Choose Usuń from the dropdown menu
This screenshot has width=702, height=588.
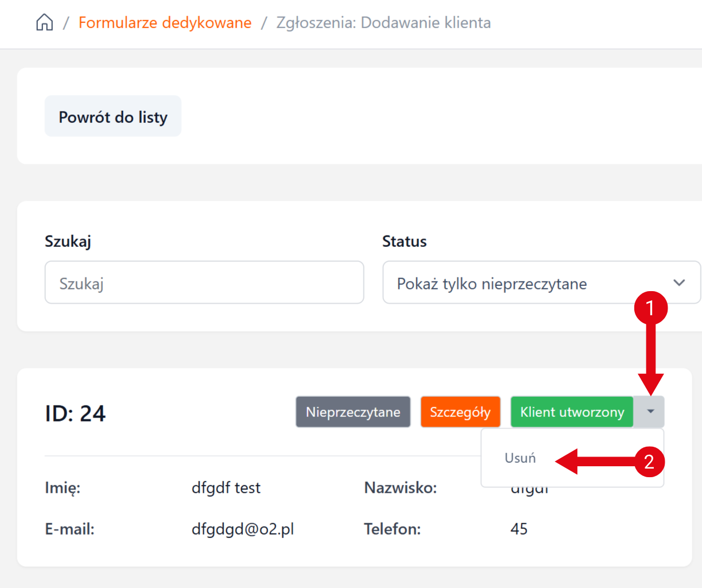click(x=520, y=458)
